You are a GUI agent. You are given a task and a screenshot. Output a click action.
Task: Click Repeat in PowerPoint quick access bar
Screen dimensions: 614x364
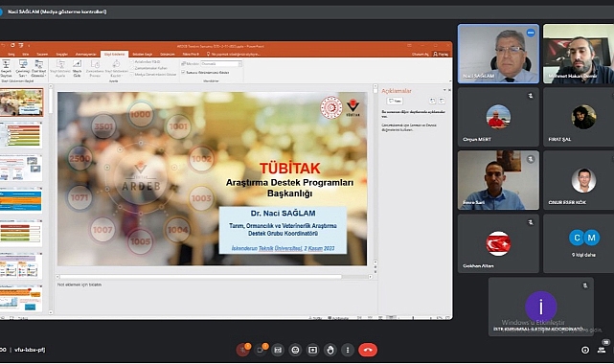pyautogui.click(x=12, y=46)
